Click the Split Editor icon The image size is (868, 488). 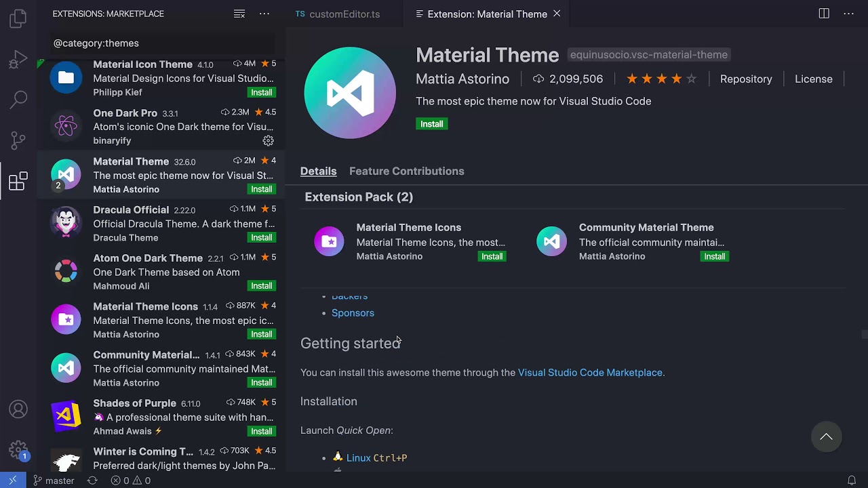[x=824, y=14]
